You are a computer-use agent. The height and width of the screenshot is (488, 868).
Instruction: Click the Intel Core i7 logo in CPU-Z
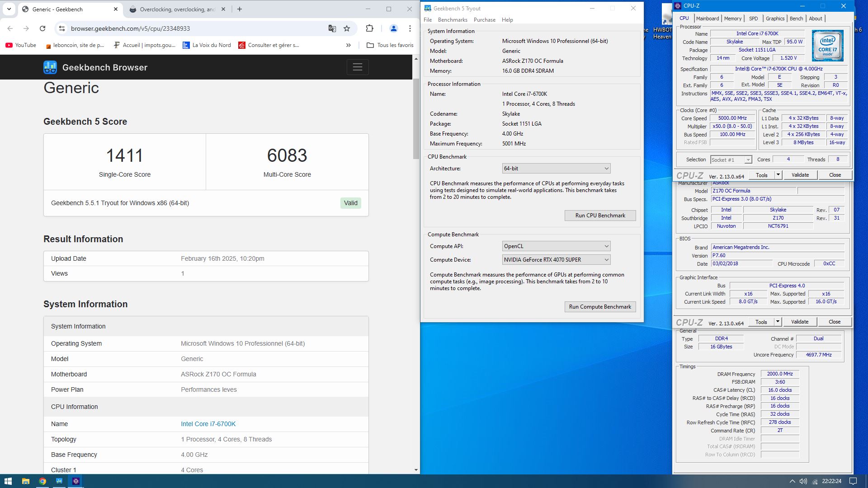tap(827, 46)
